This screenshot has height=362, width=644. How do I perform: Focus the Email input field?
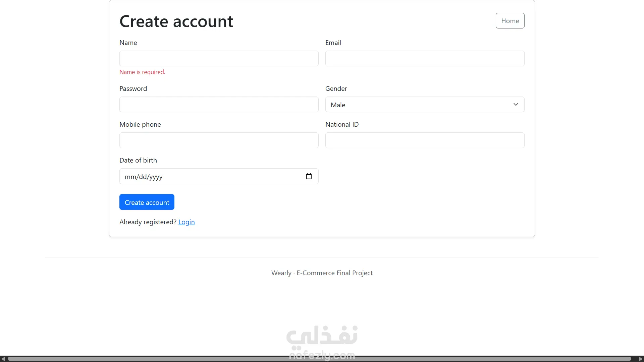(425, 59)
